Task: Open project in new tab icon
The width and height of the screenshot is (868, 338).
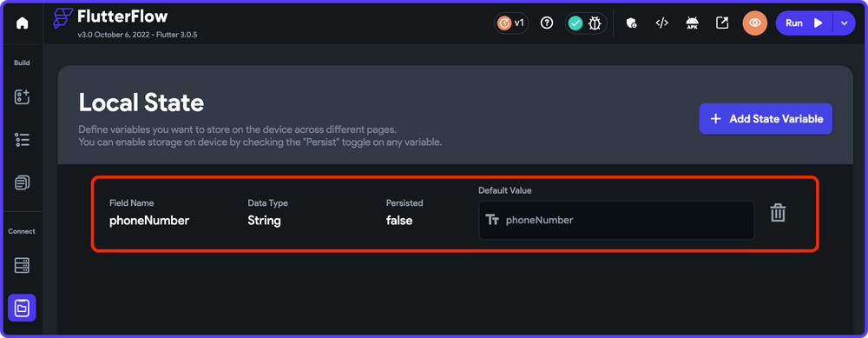Action: click(722, 23)
